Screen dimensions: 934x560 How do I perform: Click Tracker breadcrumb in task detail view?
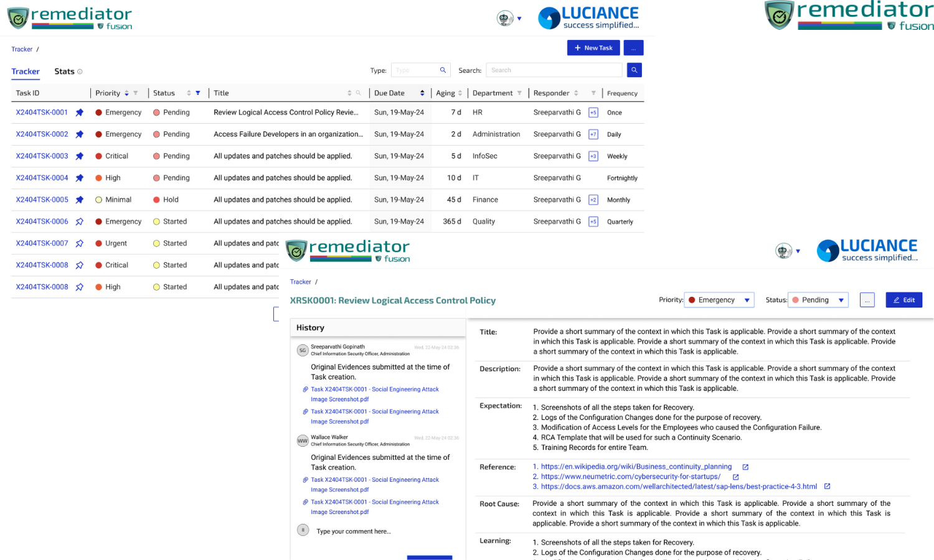[x=300, y=282]
